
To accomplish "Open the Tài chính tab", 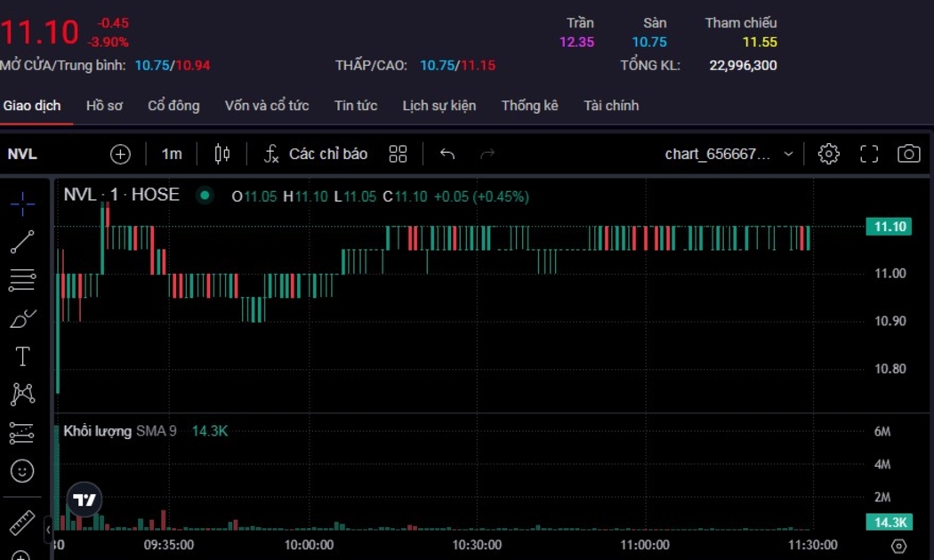I will click(x=611, y=106).
